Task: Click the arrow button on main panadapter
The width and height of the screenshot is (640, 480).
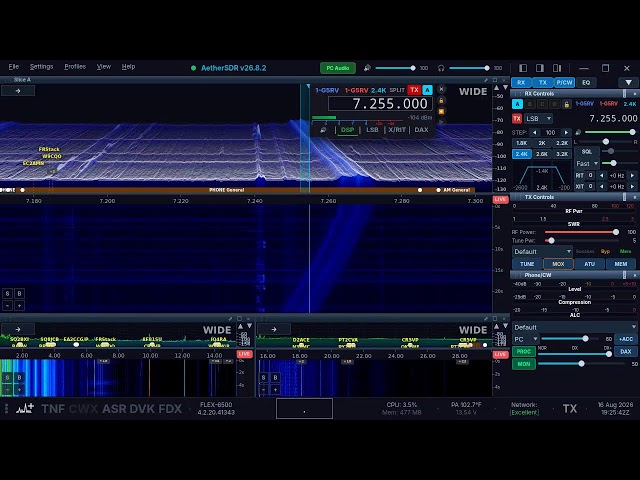Action: coord(18,91)
